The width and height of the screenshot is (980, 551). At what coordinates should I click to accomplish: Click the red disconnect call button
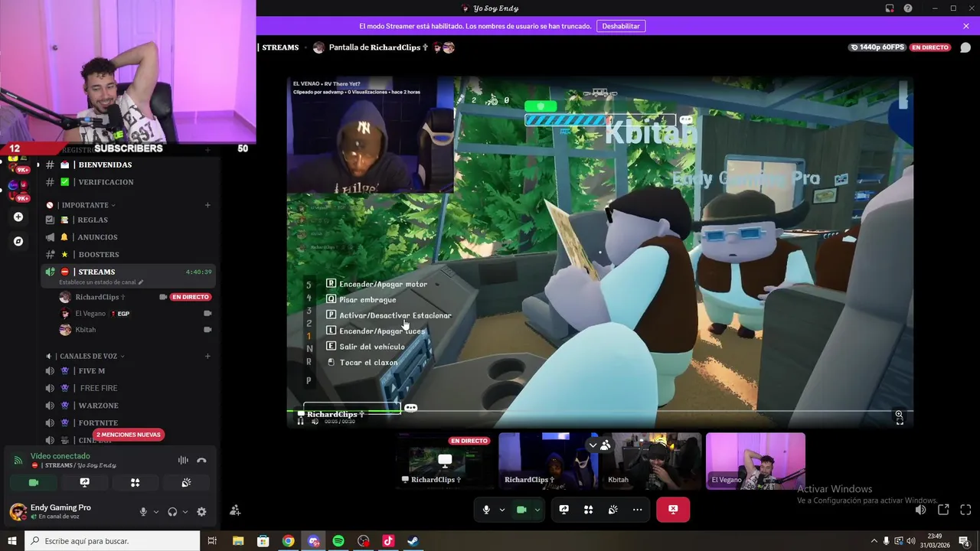pos(673,510)
